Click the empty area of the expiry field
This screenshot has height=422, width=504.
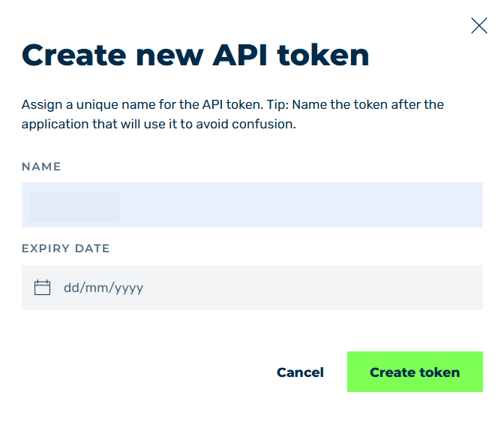click(312, 288)
